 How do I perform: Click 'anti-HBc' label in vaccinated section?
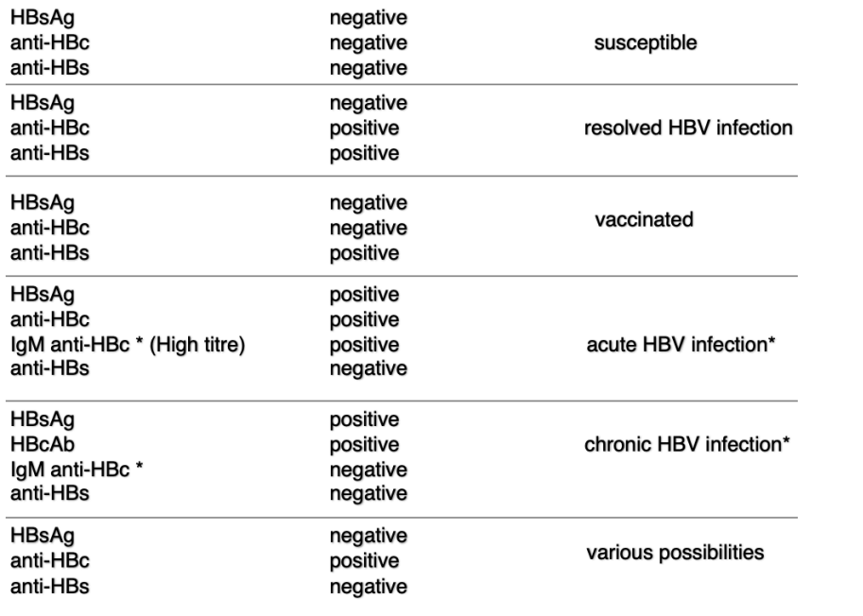[49, 228]
